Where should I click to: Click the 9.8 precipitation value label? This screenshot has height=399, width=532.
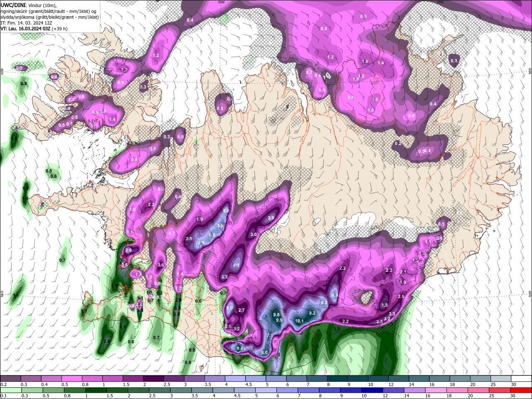point(276,315)
